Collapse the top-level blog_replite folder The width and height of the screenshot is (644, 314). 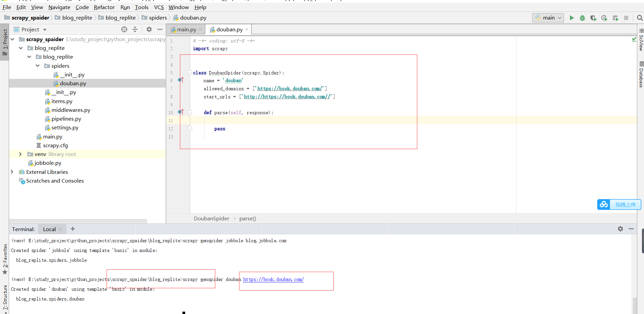(x=21, y=48)
